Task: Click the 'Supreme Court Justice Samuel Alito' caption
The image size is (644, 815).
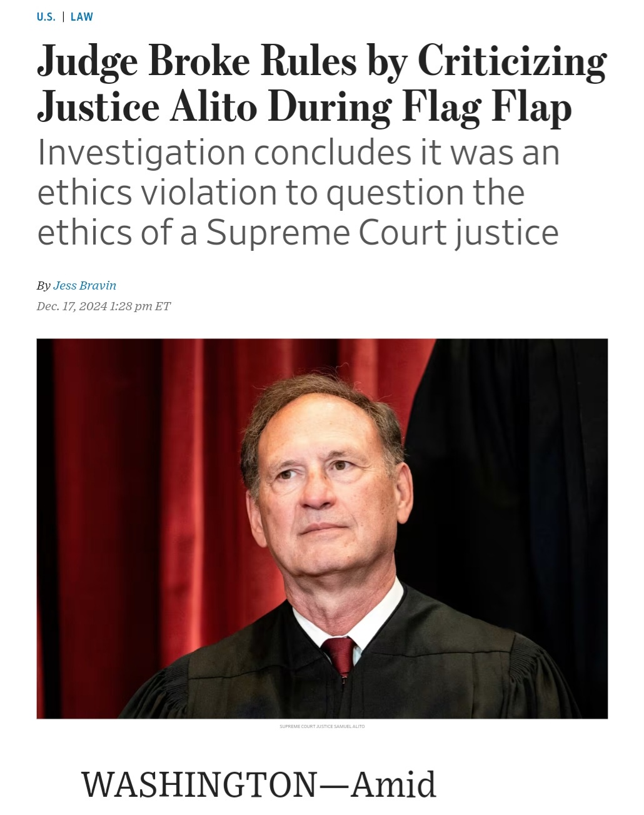Action: tap(322, 726)
